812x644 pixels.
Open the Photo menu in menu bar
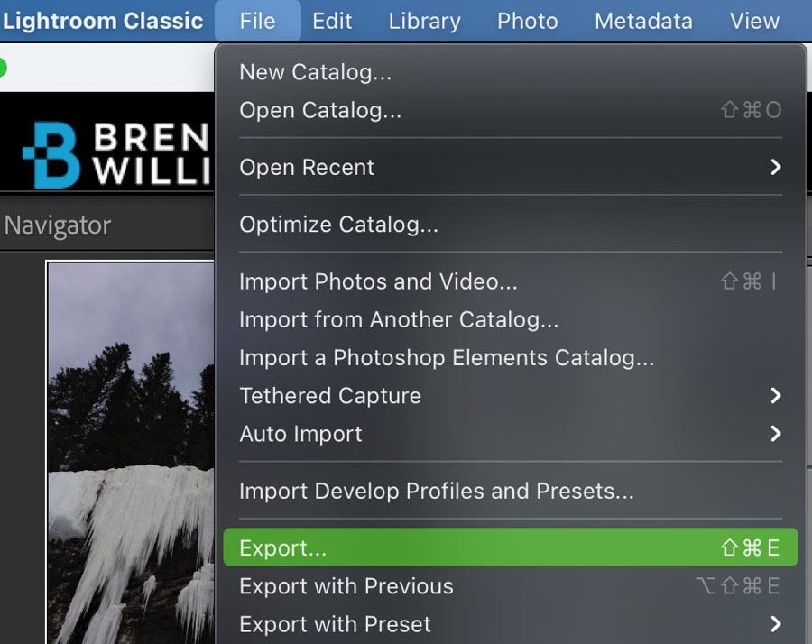pyautogui.click(x=528, y=22)
